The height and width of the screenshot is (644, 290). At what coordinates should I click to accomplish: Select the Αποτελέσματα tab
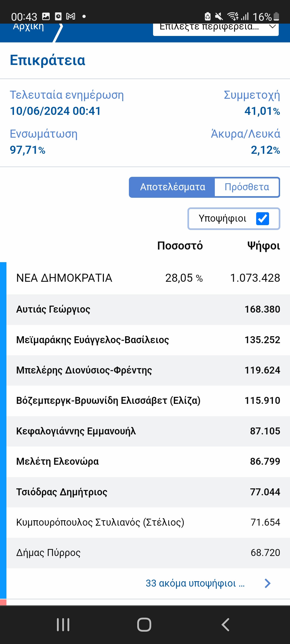(172, 187)
